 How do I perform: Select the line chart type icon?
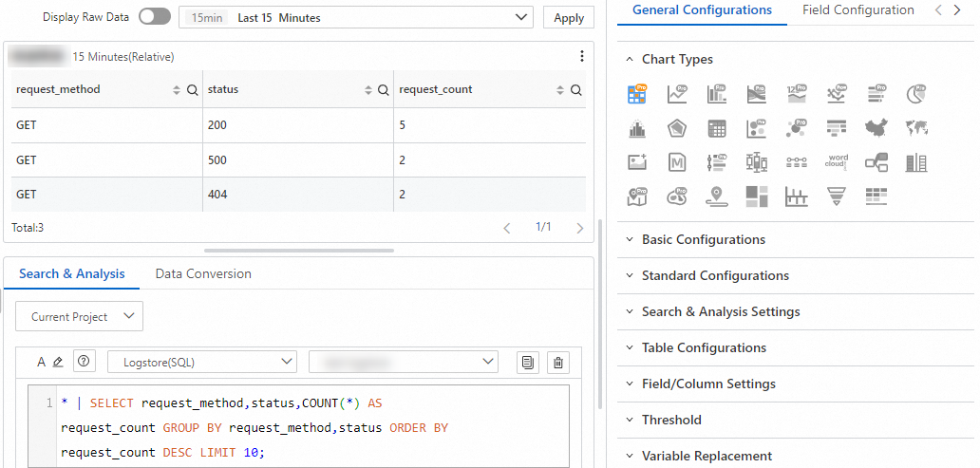click(677, 94)
